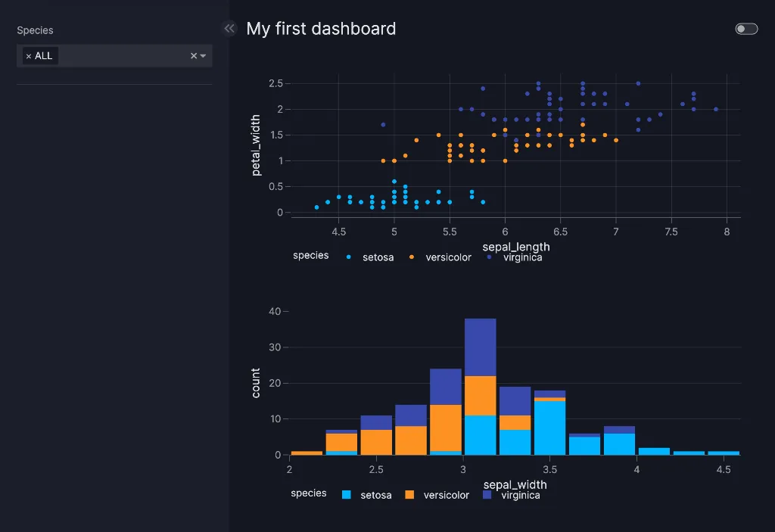
Task: Select virginica segment of the tallest histogram bar
Action: coord(480,347)
